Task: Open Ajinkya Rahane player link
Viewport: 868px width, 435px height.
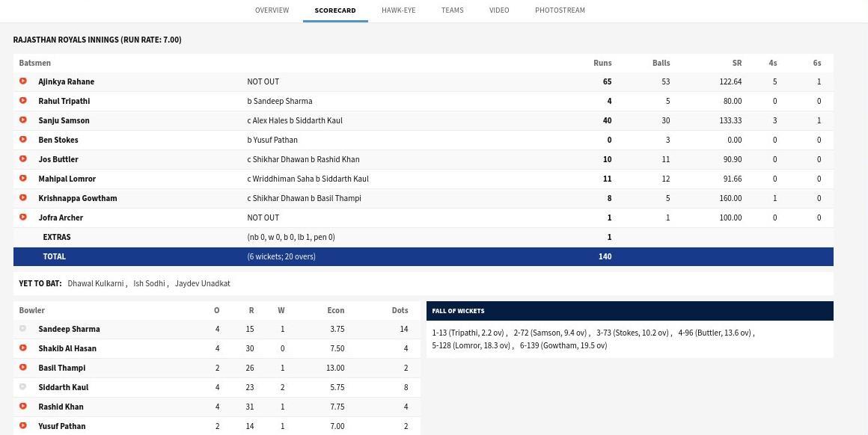Action: point(67,81)
